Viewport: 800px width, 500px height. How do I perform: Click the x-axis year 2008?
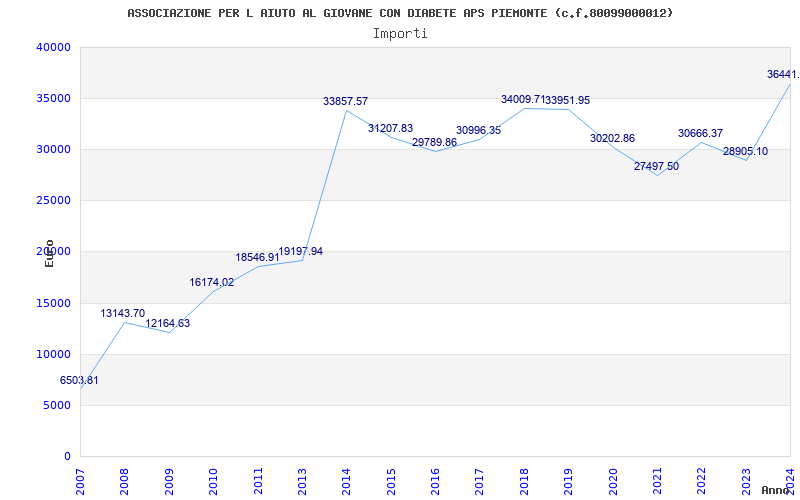(x=124, y=481)
